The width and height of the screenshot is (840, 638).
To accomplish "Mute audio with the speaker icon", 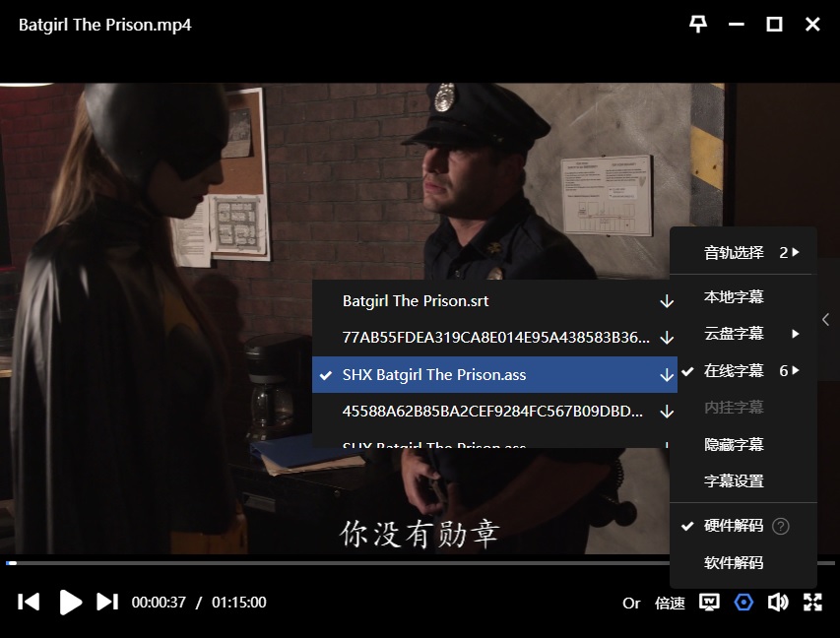I will (778, 603).
